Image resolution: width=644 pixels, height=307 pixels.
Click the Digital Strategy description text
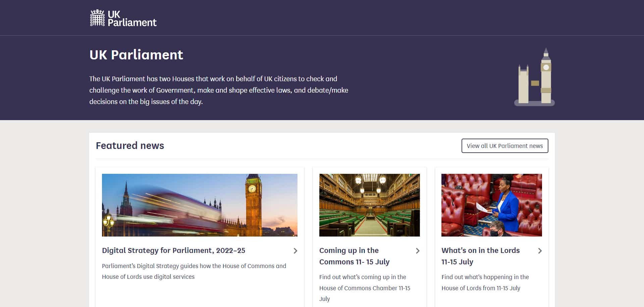tap(194, 271)
